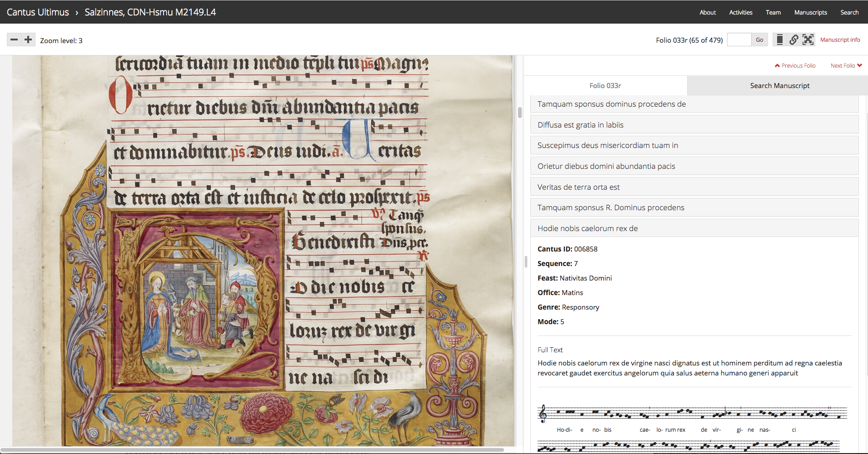This screenshot has width=868, height=454.
Task: Zoom in with the plus button
Action: (28, 40)
